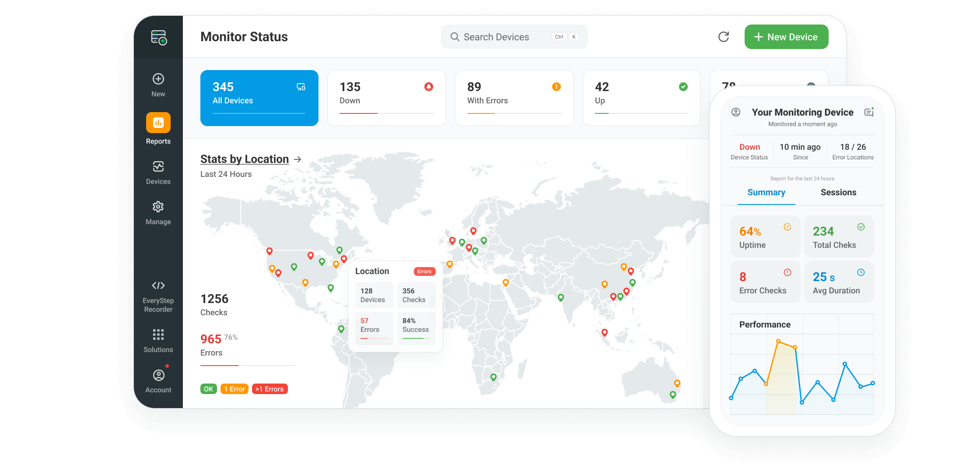Expand Stats by Location via its arrow
980x465 pixels.
[x=299, y=159]
